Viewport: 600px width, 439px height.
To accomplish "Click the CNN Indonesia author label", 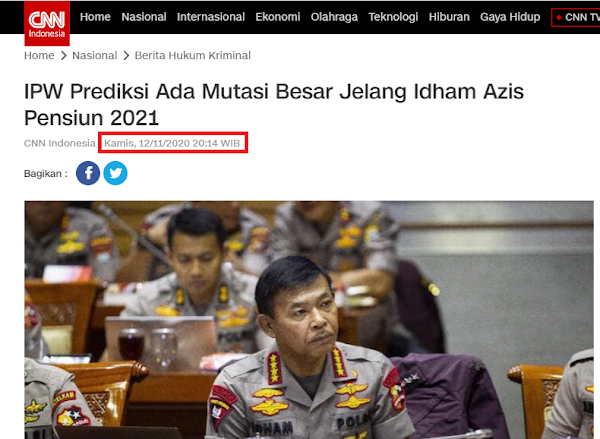I will coord(60,143).
